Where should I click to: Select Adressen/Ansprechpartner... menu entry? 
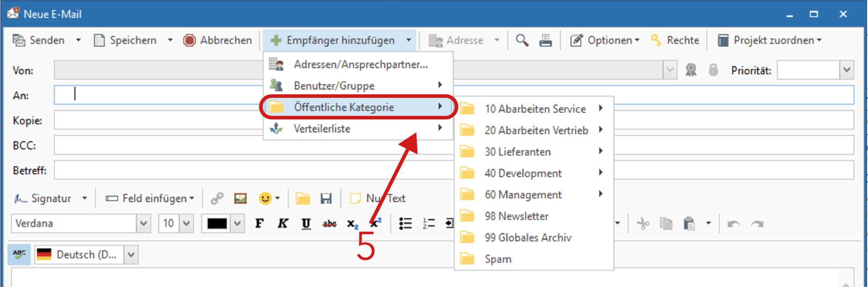tap(358, 64)
